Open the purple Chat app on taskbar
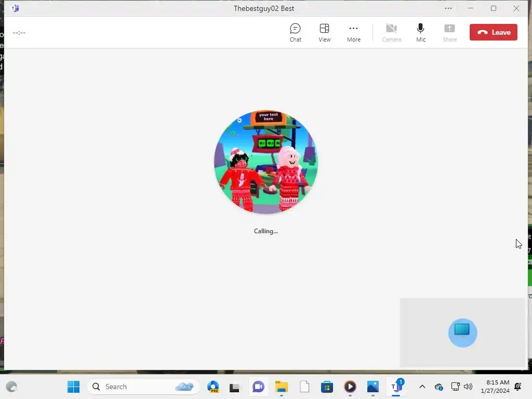 click(258, 387)
